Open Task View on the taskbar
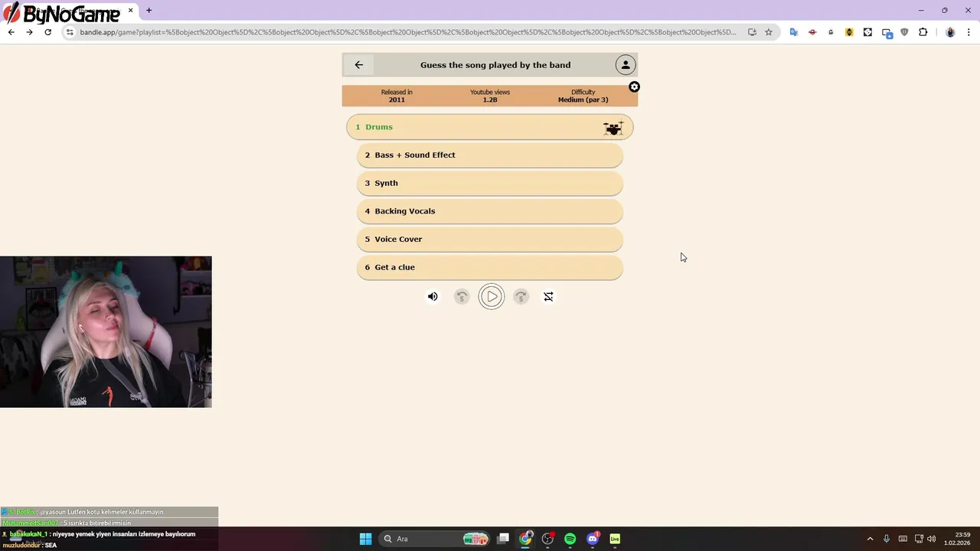The height and width of the screenshot is (551, 980). pyautogui.click(x=503, y=539)
